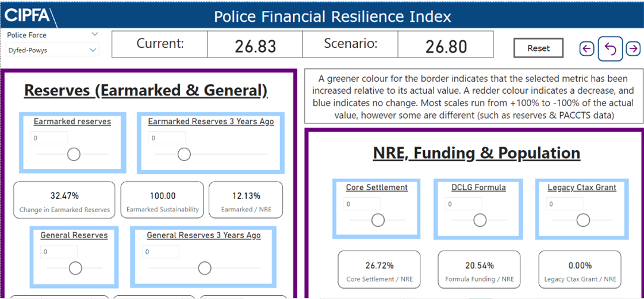
Task: Click the Core Settlement value input box
Action: pos(362,204)
